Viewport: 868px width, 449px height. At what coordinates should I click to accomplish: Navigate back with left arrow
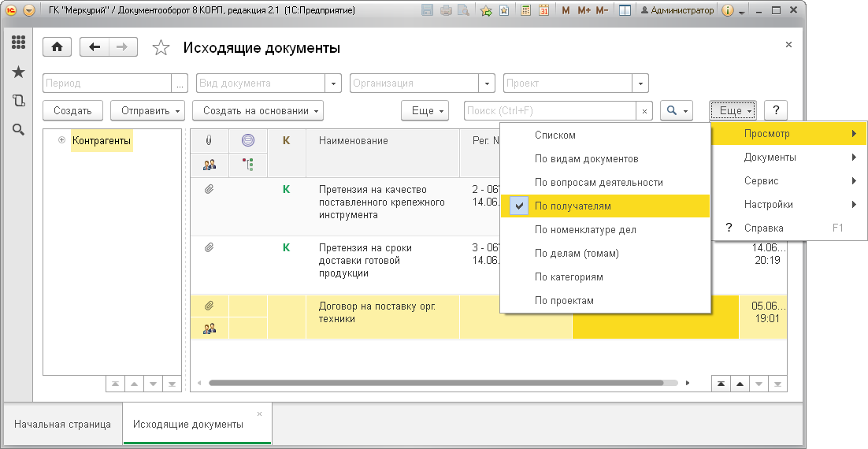tap(94, 47)
